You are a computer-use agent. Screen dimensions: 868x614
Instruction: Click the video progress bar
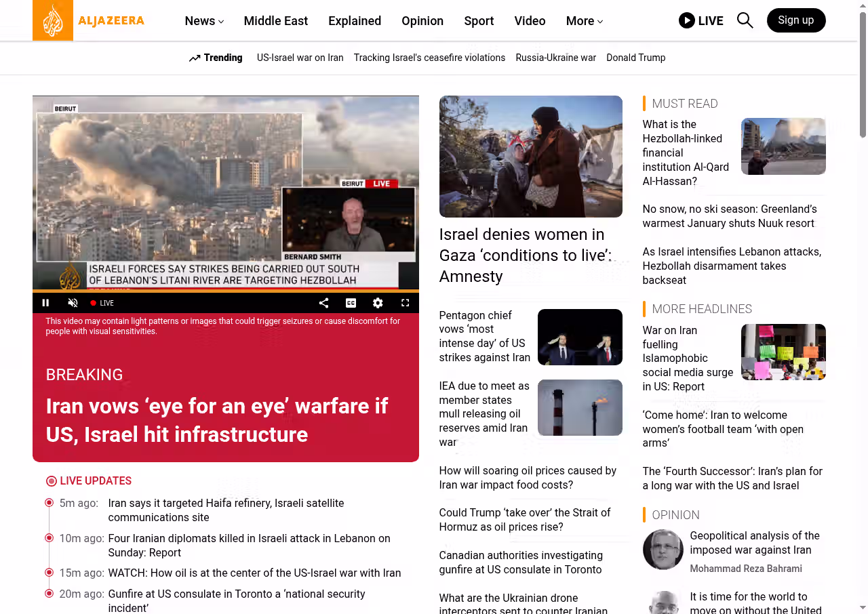(x=225, y=291)
